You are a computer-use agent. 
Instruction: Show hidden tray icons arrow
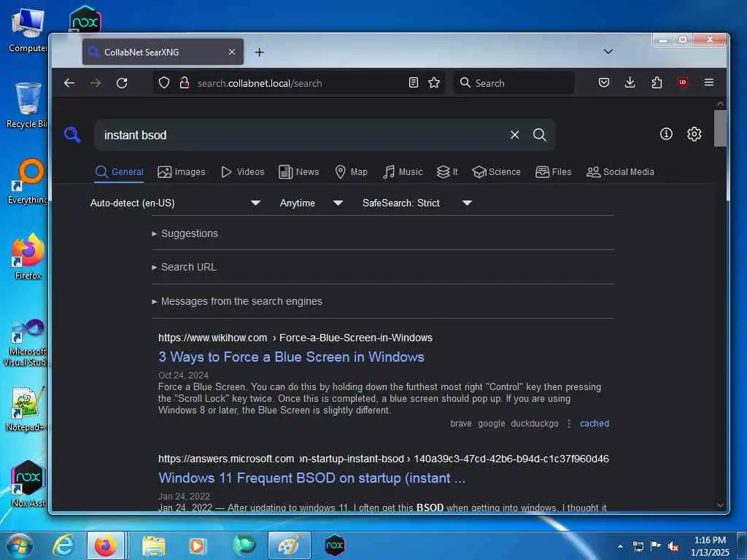point(620,546)
